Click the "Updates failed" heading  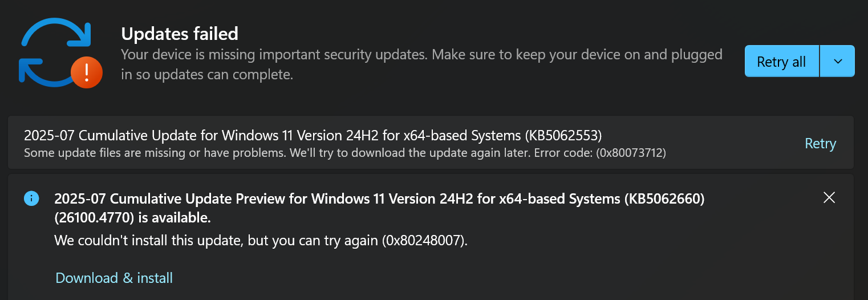180,34
